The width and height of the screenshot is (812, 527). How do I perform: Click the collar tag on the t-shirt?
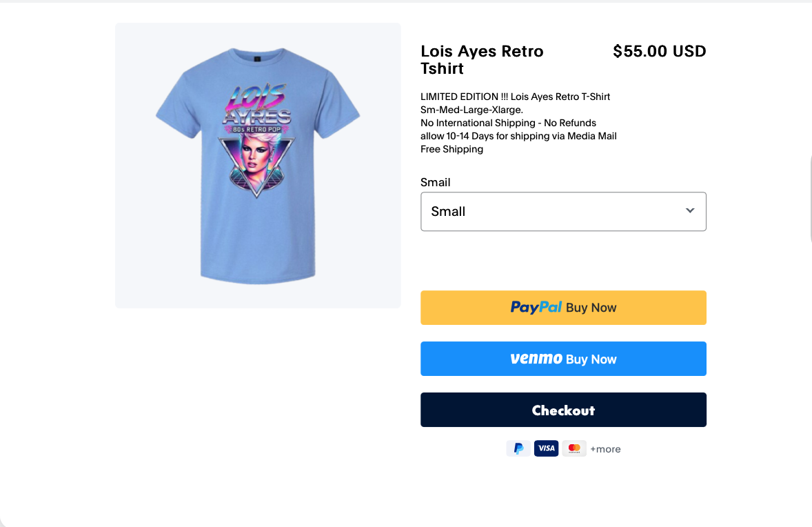coord(257,59)
